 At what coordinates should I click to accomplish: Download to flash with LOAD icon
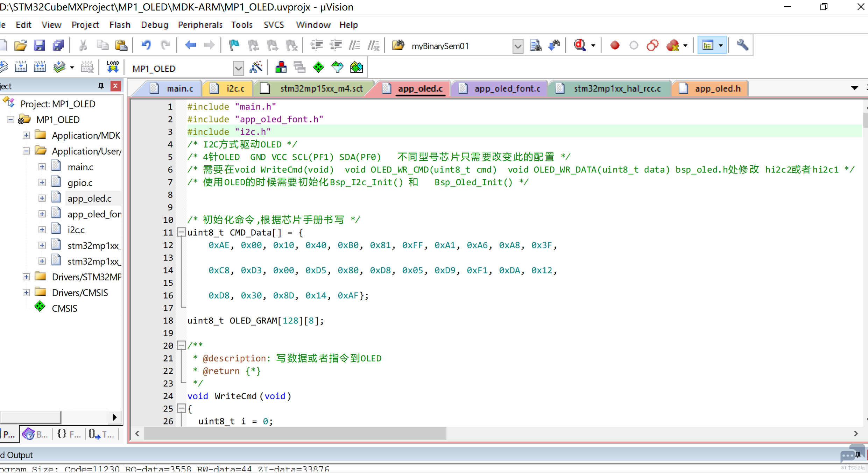[x=113, y=67]
